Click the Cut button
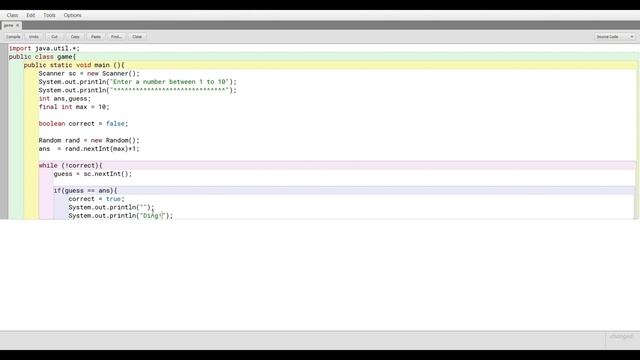This screenshot has height=360, width=640. 54,37
